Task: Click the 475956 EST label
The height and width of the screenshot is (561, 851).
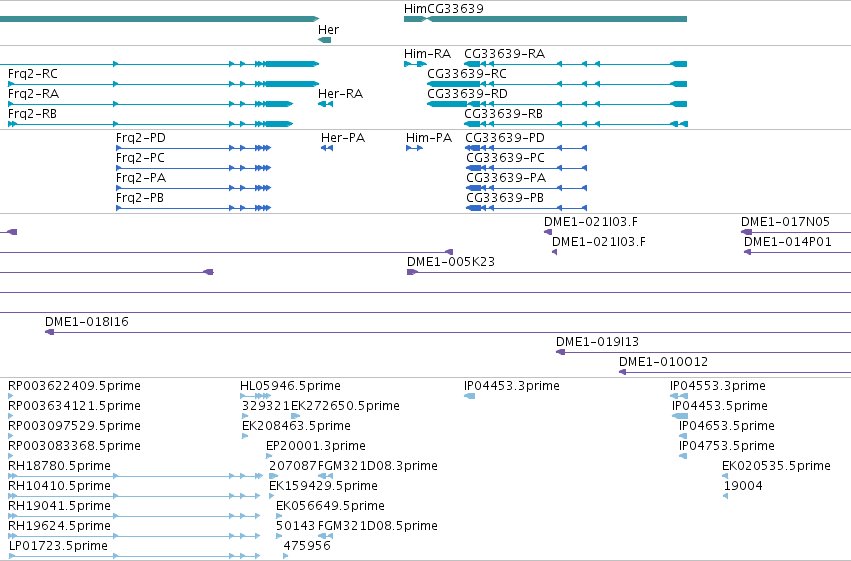Action: pos(307,546)
